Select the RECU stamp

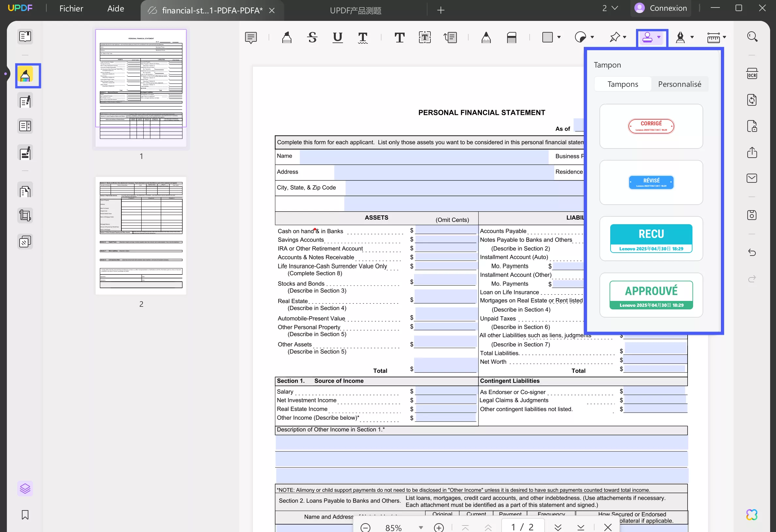(x=651, y=239)
